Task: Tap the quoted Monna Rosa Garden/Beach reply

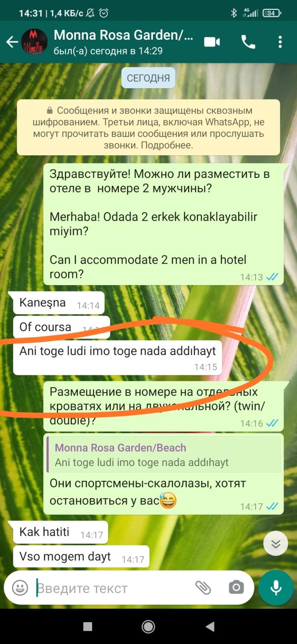Action: 163,455
